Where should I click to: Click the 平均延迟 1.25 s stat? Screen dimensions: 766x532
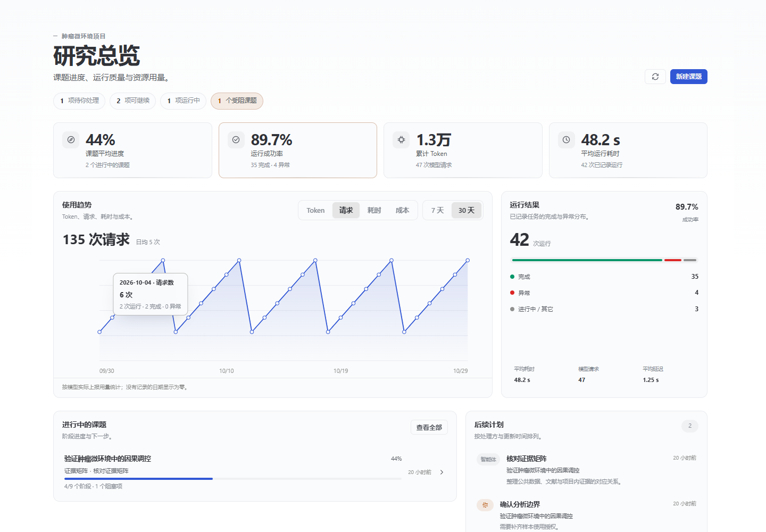653,375
